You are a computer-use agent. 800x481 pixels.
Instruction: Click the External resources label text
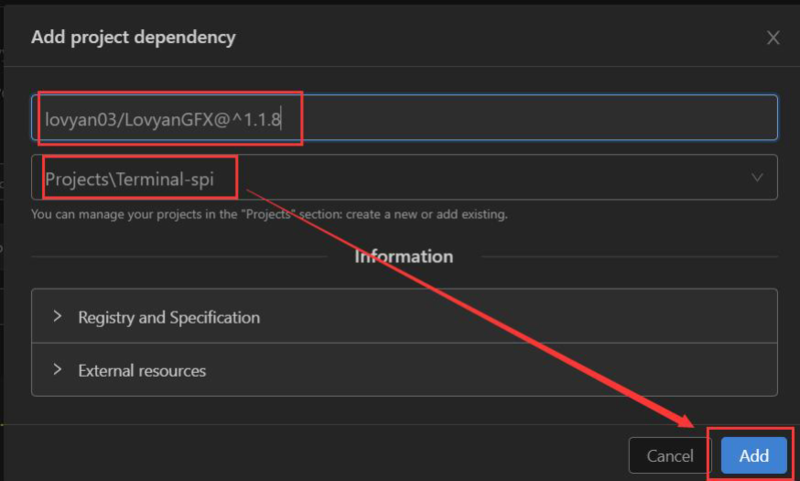pos(142,370)
